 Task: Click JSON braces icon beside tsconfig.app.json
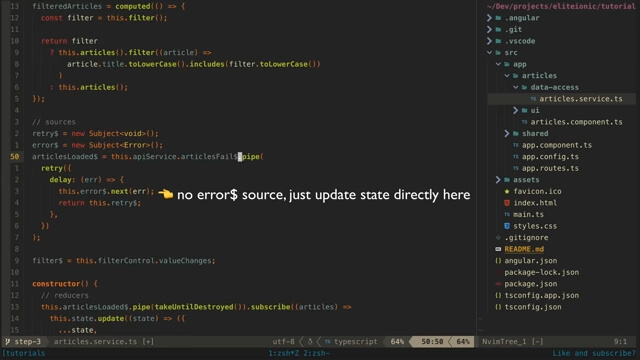498,295
